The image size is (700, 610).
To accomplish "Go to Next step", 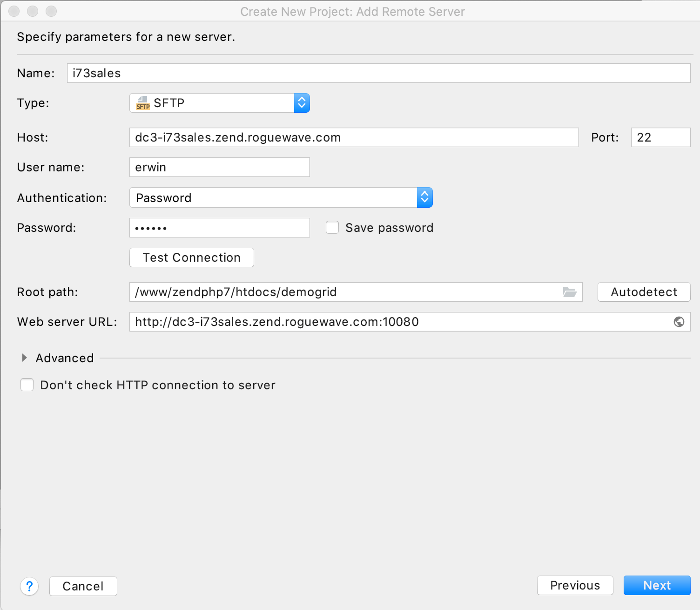I will (x=657, y=585).
